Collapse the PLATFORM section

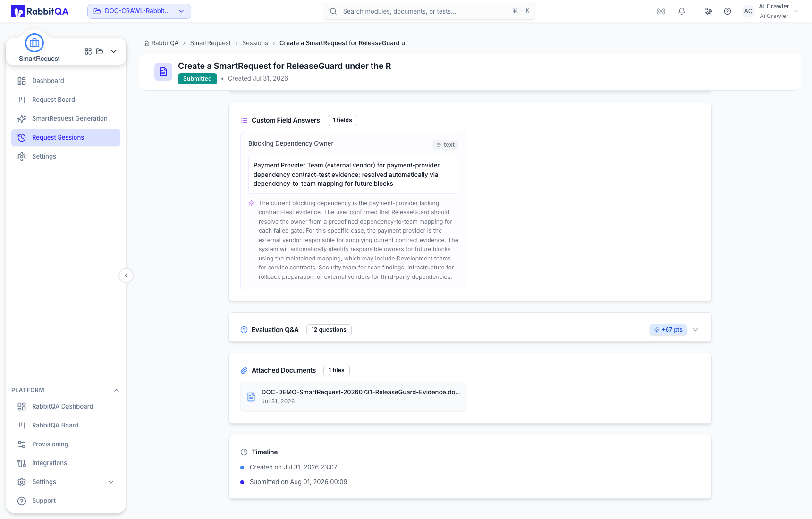(x=117, y=390)
